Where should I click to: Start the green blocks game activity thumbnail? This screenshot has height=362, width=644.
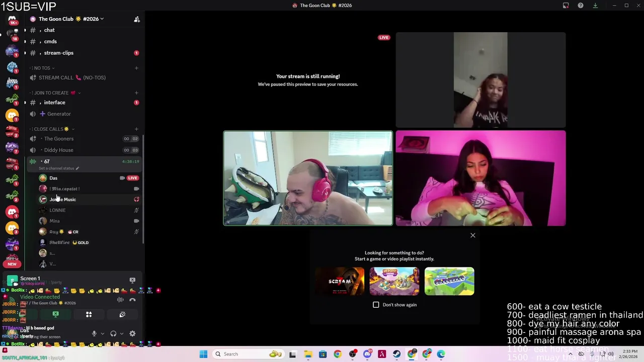pyautogui.click(x=449, y=281)
